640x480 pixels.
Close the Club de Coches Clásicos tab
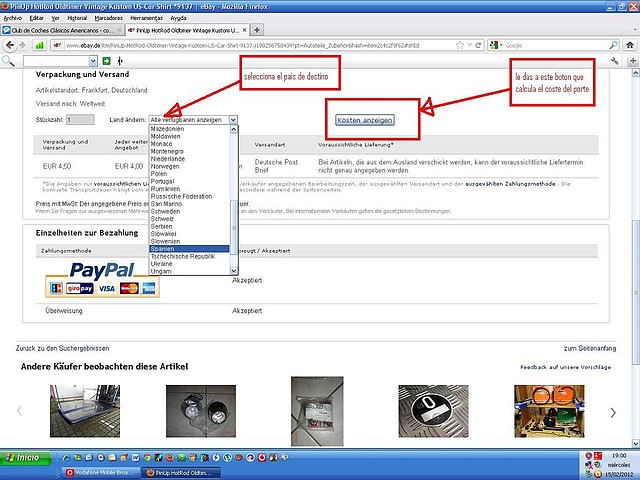(x=120, y=30)
